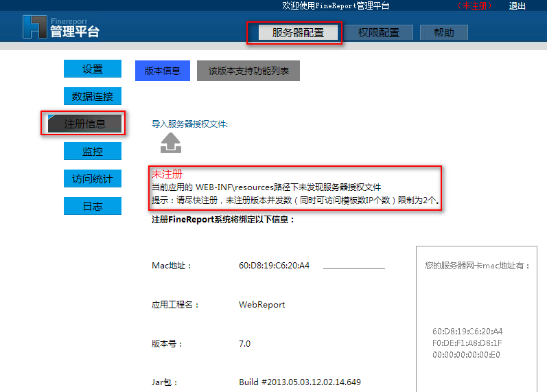The width and height of the screenshot is (547, 392).
Task: Open the 服务器配置 tab
Action: click(298, 33)
